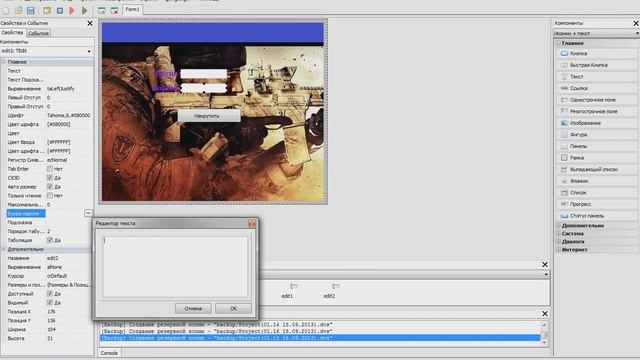
Task: Click the delete form window toolbar icon
Action: pos(114,10)
